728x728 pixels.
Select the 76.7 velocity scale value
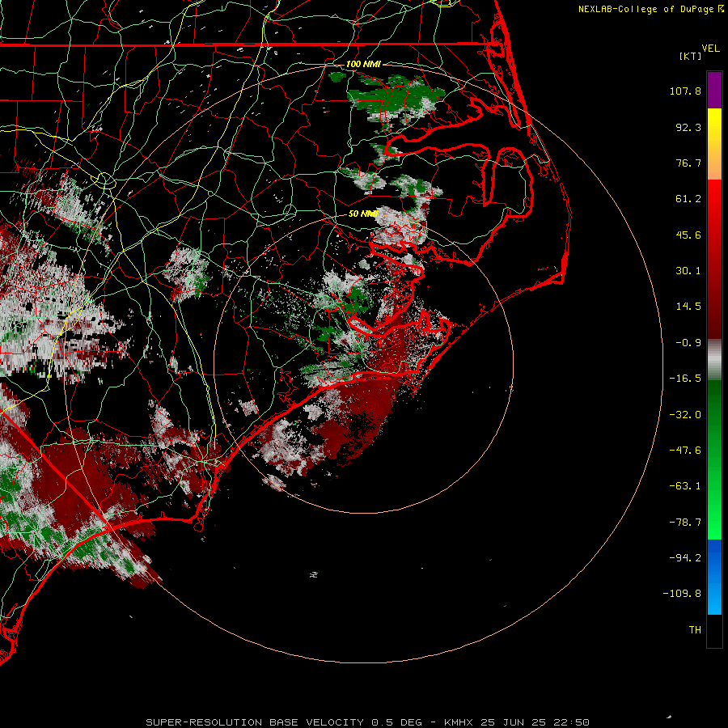688,163
